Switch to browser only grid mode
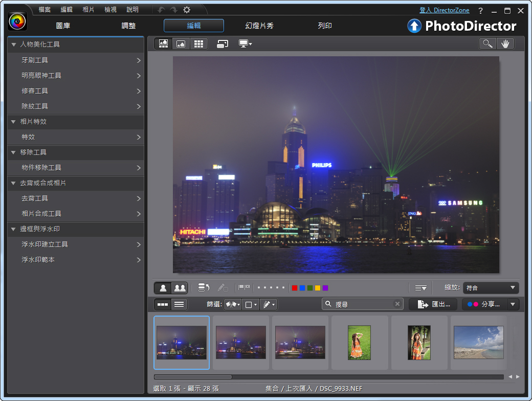 [198, 44]
